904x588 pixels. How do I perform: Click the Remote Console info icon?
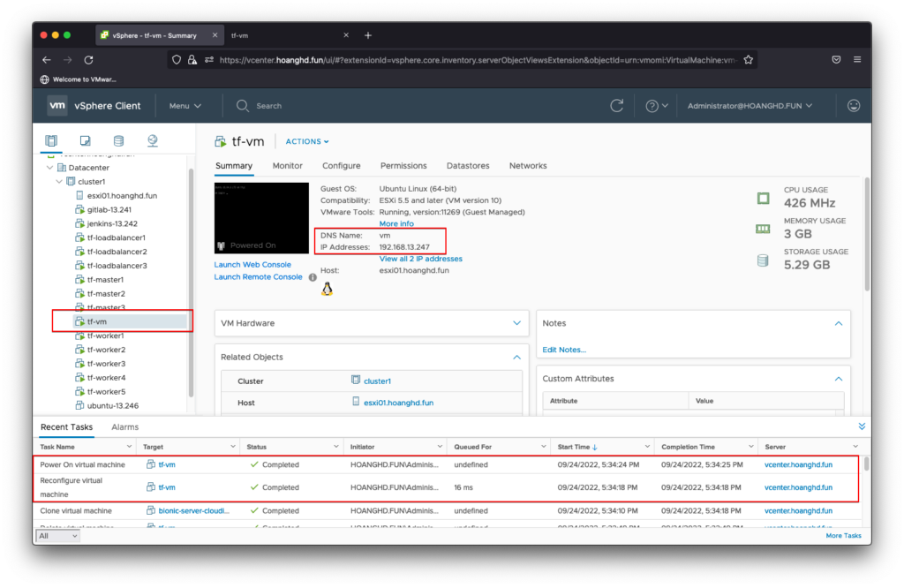pos(313,277)
